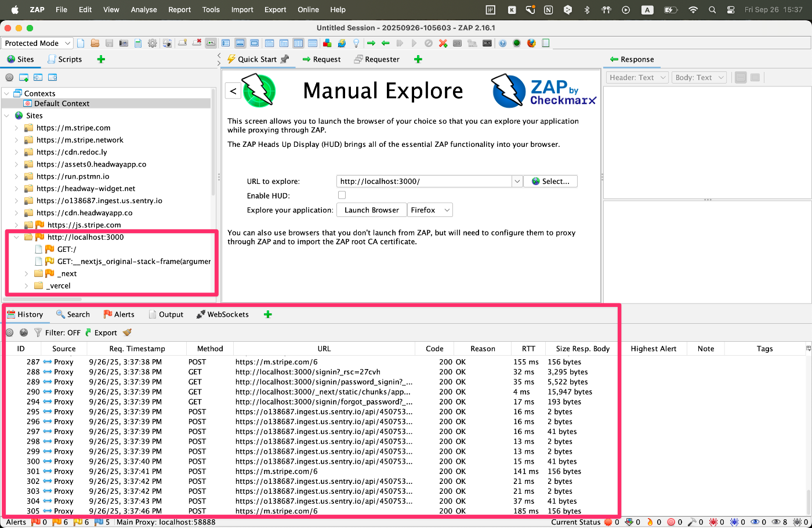Screen dimensions: 812x528
Task: Open Session Properties spreadsheet icon
Action: [x=138, y=43]
